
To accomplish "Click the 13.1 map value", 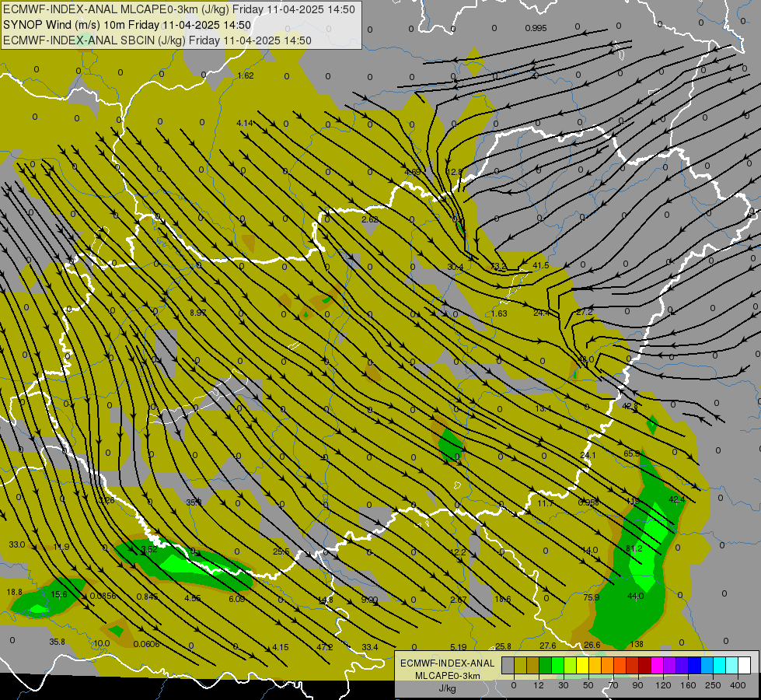I will point(543,409).
